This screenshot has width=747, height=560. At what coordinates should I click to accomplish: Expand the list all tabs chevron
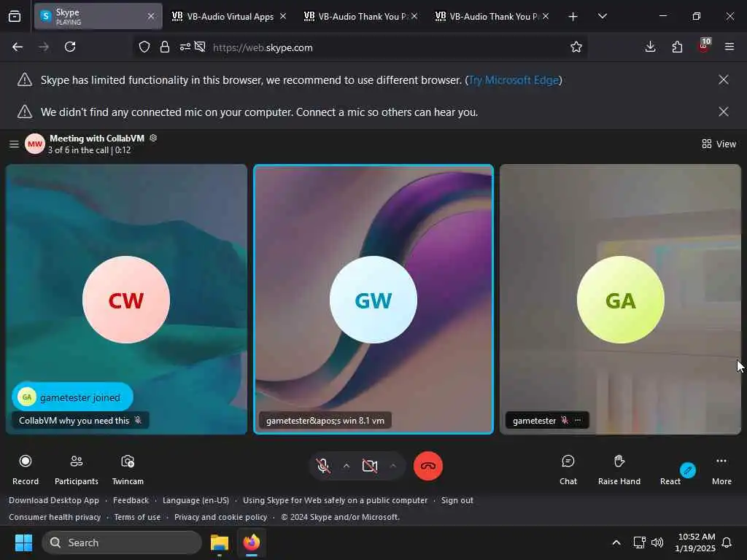[x=602, y=16]
